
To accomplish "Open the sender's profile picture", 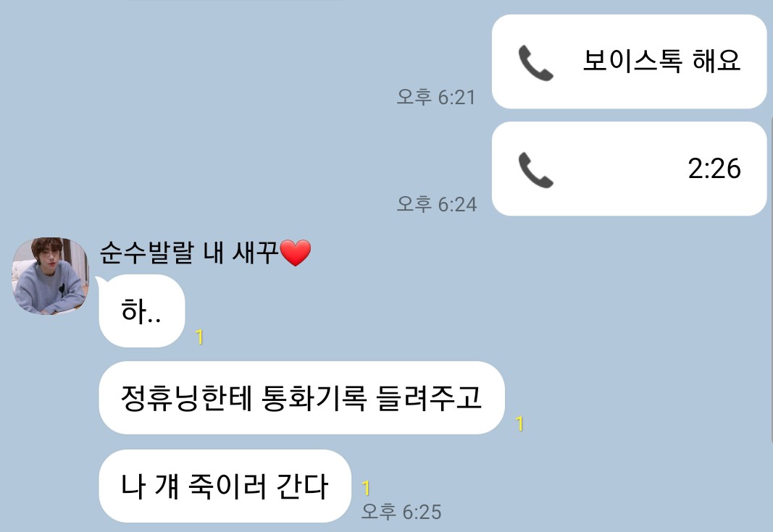I will coord(50,276).
